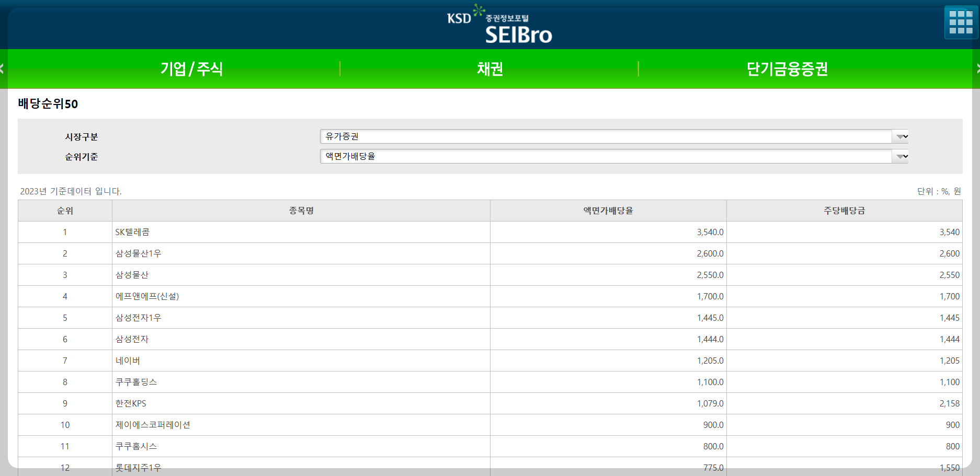Click the 순위기준 field label
This screenshot has width=980, height=476.
pos(81,157)
